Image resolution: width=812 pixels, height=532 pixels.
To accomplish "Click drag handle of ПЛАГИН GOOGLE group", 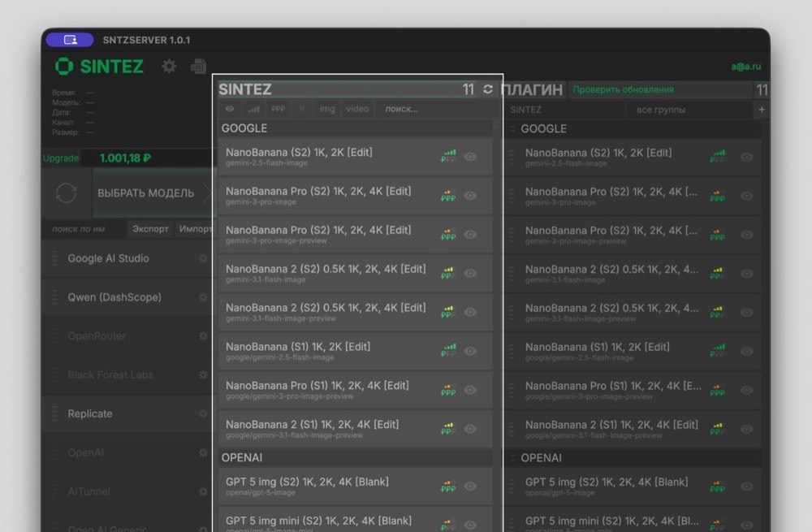I will [512, 128].
